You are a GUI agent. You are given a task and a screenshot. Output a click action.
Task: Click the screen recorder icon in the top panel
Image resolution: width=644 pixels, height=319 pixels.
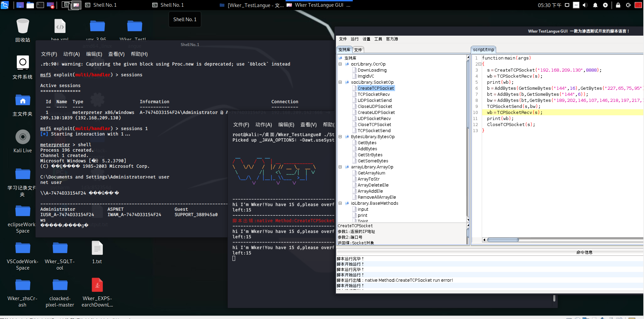point(50,5)
